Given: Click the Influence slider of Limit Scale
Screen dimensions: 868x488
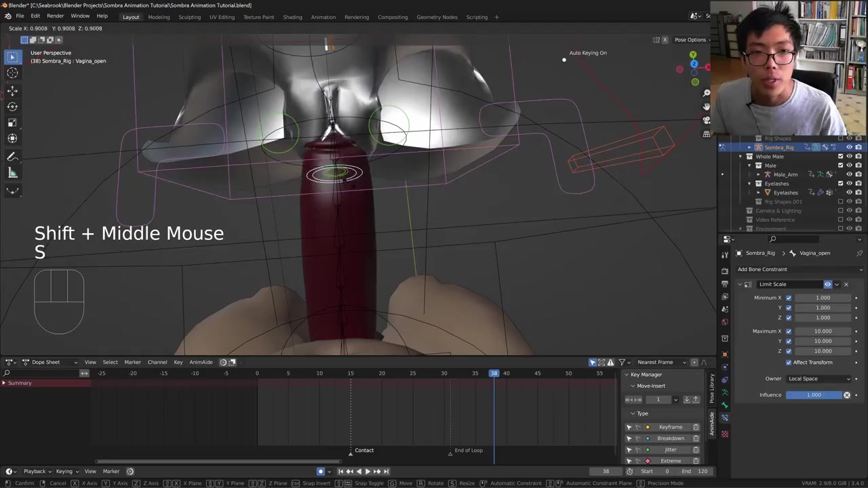Looking at the screenshot, I should (x=814, y=395).
